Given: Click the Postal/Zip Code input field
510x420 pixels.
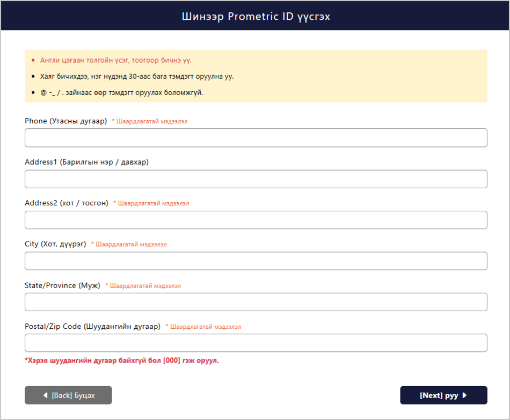Looking at the screenshot, I should [x=256, y=343].
